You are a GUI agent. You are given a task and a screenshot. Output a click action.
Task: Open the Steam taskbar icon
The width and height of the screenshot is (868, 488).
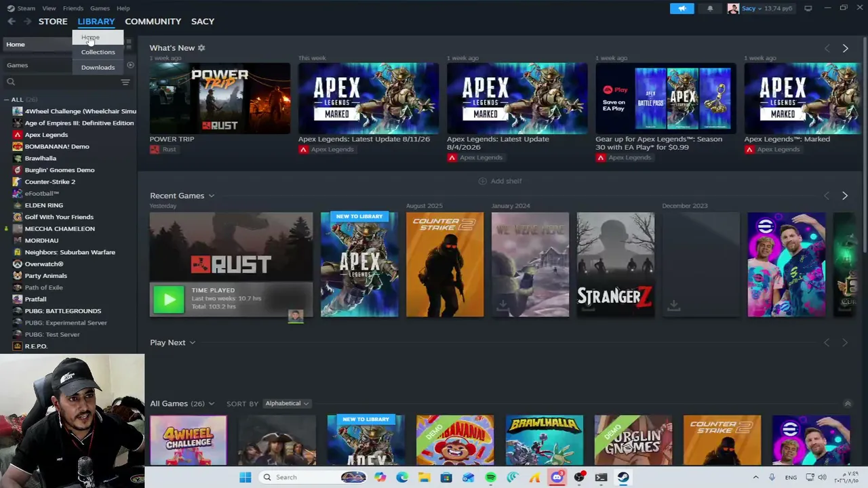623,477
